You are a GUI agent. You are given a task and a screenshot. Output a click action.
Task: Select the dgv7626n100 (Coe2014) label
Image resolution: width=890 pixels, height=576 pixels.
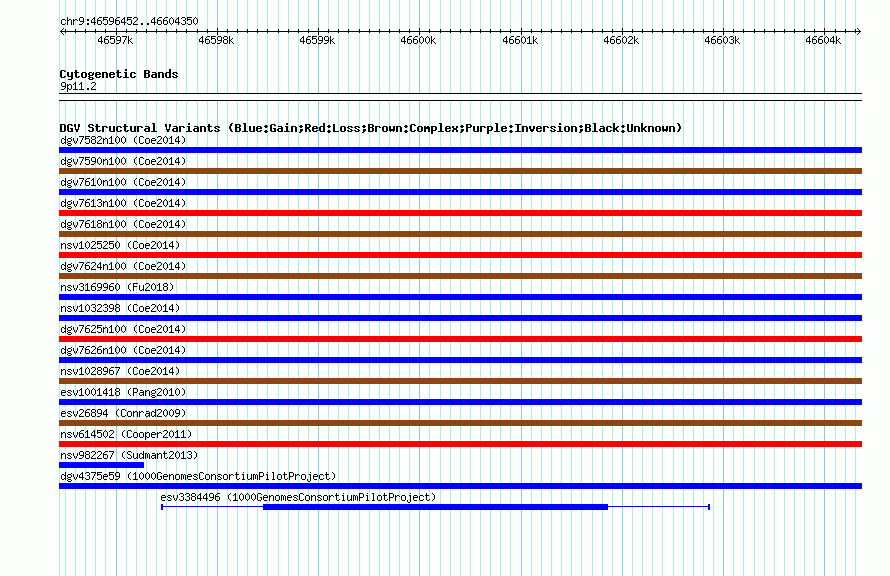123,350
